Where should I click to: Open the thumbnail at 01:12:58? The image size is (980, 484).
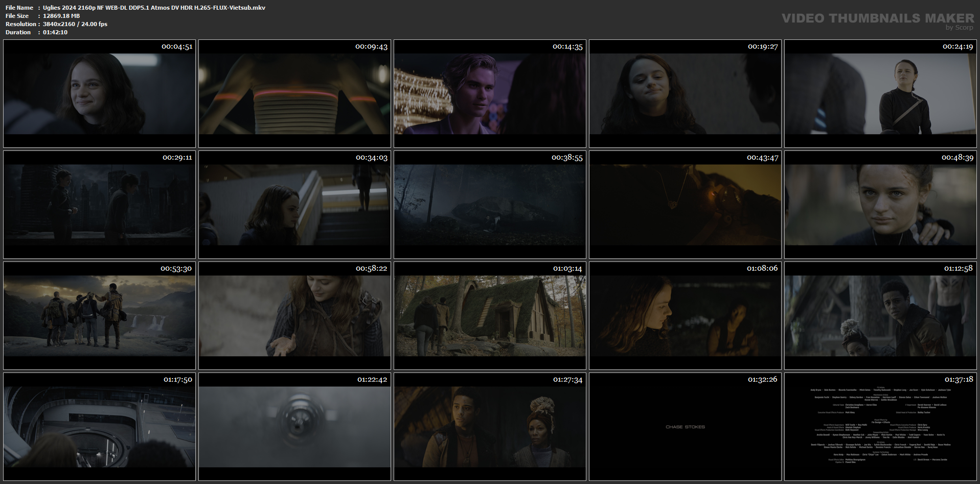tap(880, 316)
